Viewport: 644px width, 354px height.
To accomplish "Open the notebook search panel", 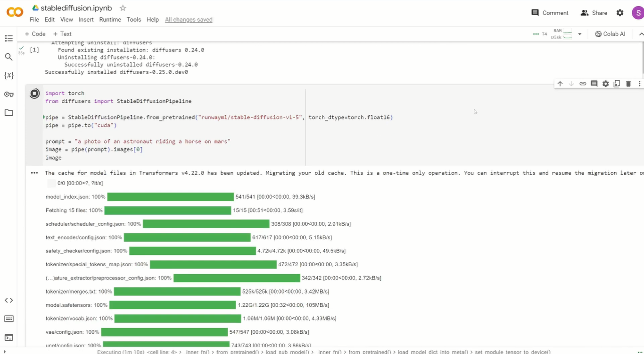I will pyautogui.click(x=8, y=56).
